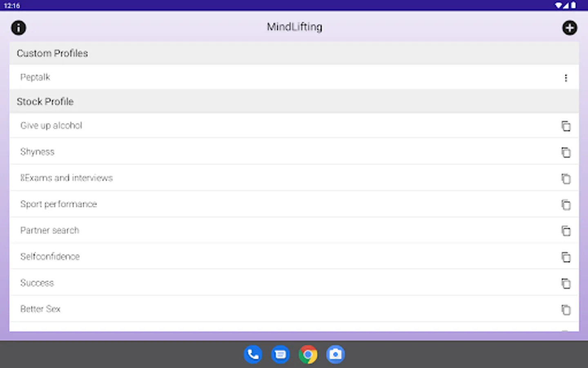Screen dimensions: 588x368
Task: Open the Messages app in dock
Action: (281, 355)
